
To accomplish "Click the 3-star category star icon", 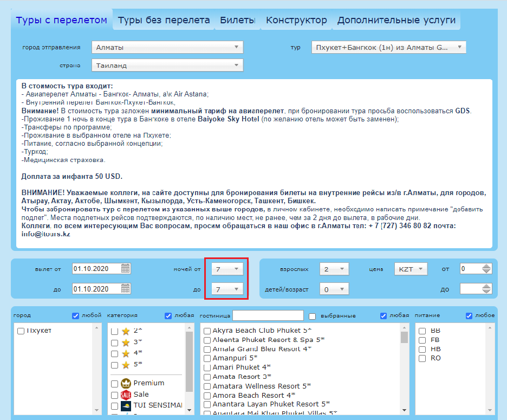I will click(126, 342).
